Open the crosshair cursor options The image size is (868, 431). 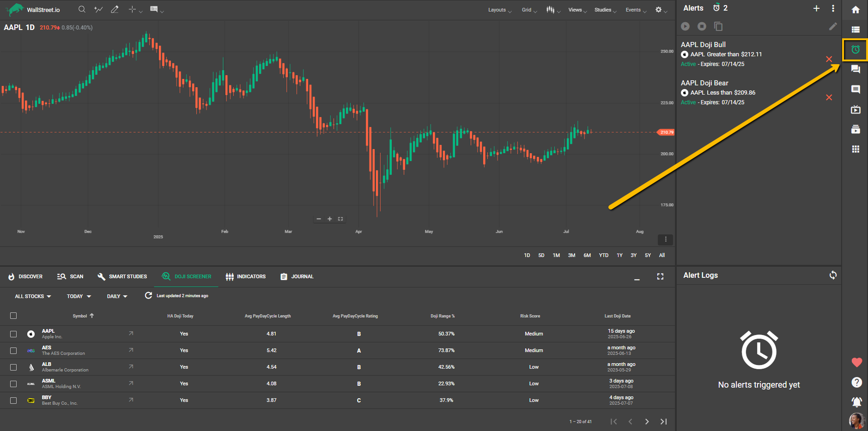tap(135, 9)
